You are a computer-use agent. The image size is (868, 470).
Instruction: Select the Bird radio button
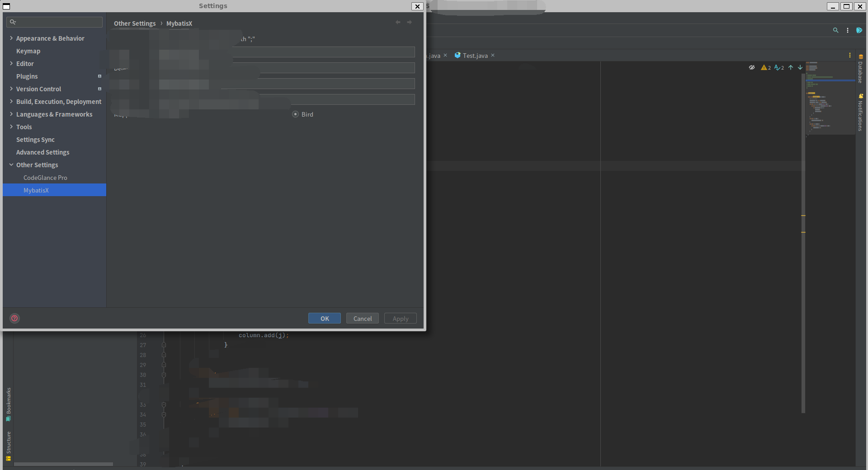coord(296,114)
